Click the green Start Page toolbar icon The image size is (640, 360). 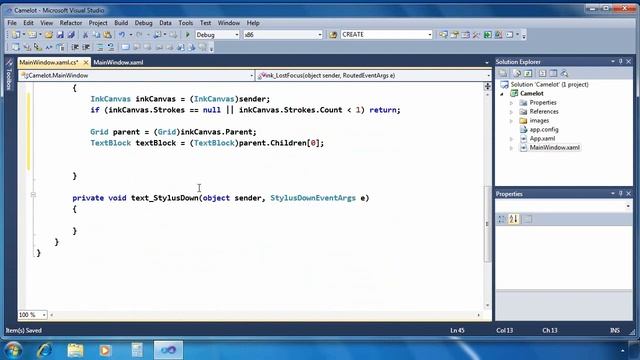[487, 35]
